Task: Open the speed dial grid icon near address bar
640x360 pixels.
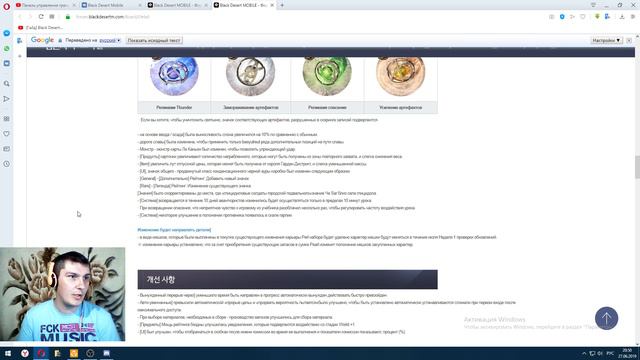Action: (x=52, y=17)
